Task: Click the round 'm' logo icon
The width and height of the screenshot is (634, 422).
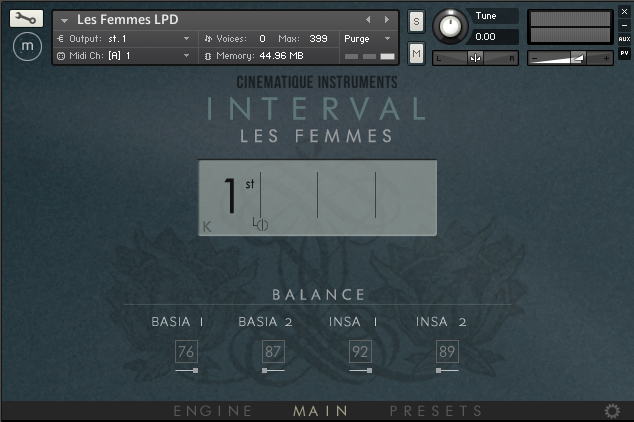Action: pos(27,46)
